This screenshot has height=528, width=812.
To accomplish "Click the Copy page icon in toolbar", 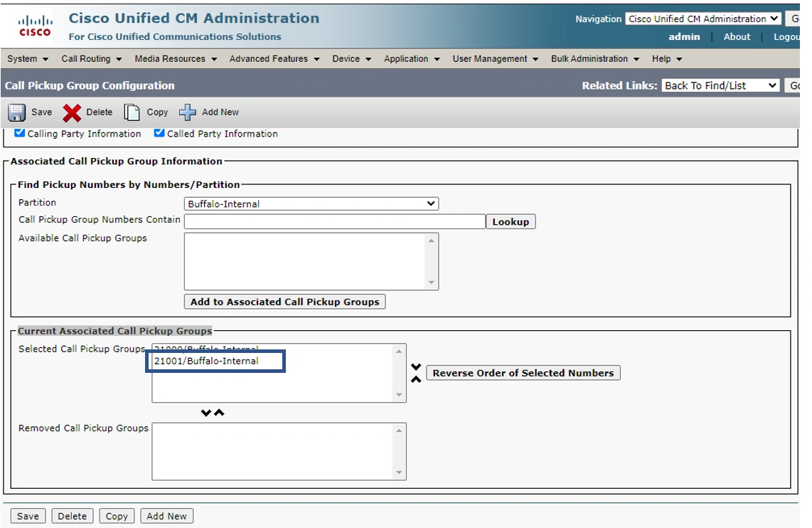I will (132, 112).
